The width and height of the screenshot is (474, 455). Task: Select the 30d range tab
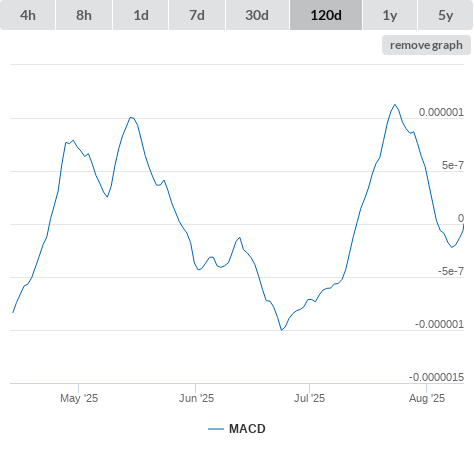[257, 15]
